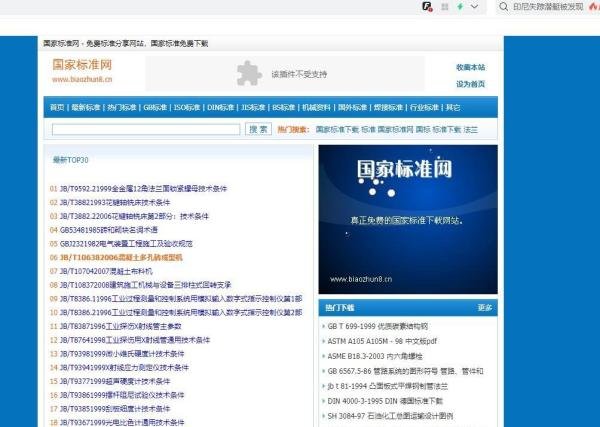Open 行业标准 navigation item
The image size is (600, 427).
(x=424, y=108)
